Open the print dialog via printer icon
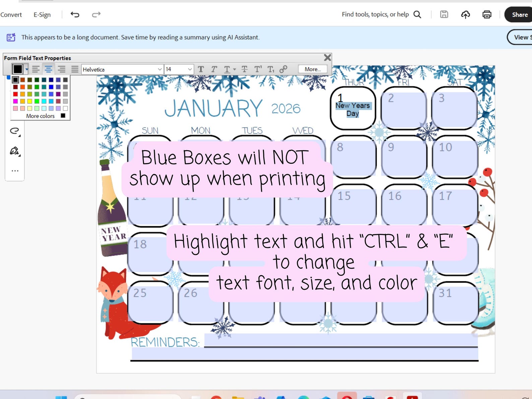 pos(487,14)
